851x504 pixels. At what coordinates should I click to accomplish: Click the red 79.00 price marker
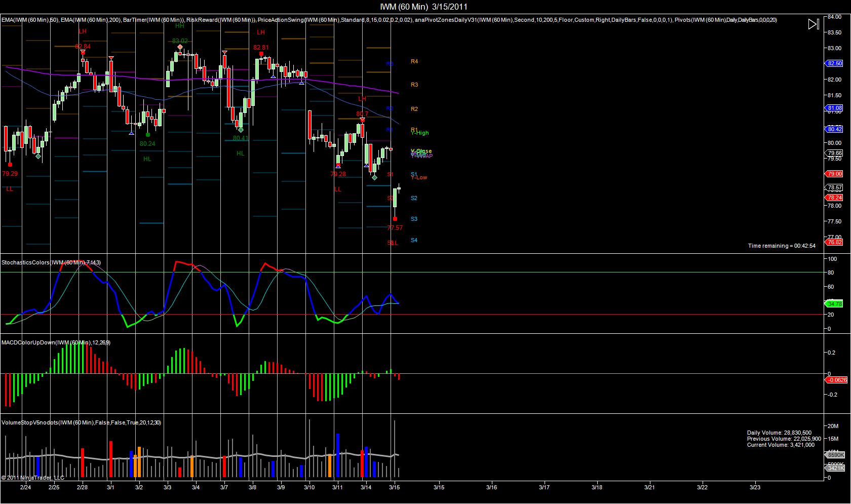click(x=834, y=174)
